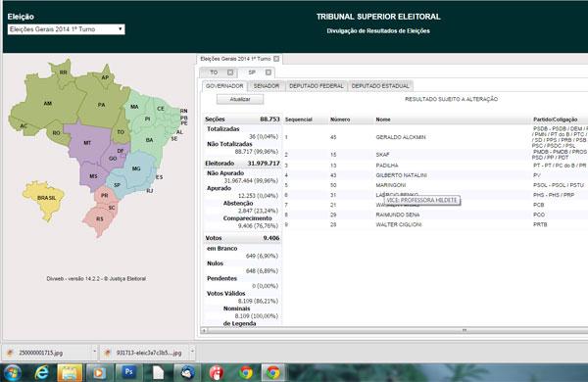Open Windows Explorer folder icon in taskbar
Image resolution: width=588 pixels, height=382 pixels.
70,373
